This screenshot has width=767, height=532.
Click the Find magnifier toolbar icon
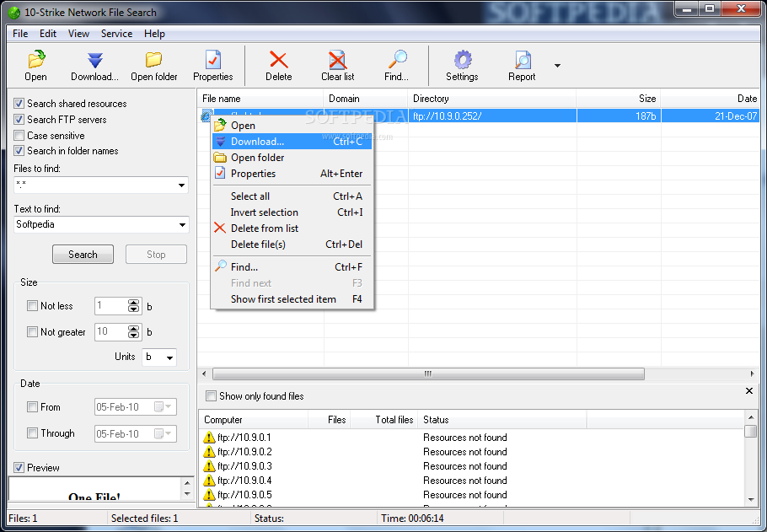[397, 60]
